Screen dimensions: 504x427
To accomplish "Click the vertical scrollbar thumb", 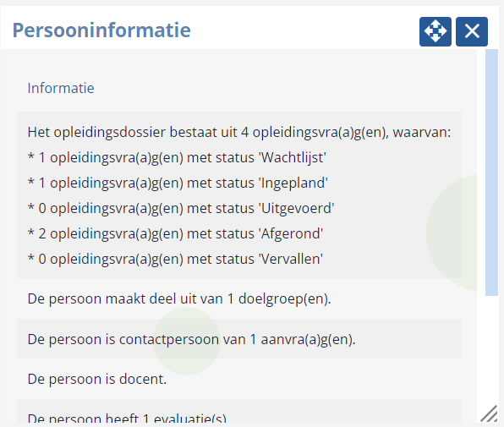I will tap(491, 172).
